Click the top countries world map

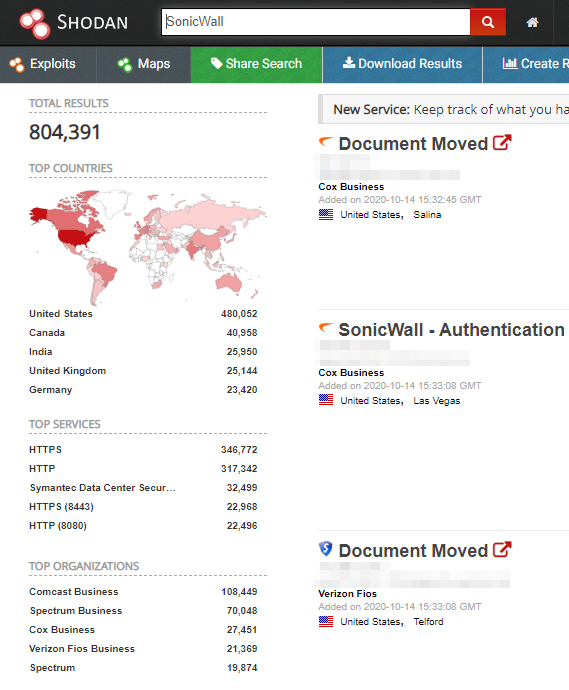[148, 246]
